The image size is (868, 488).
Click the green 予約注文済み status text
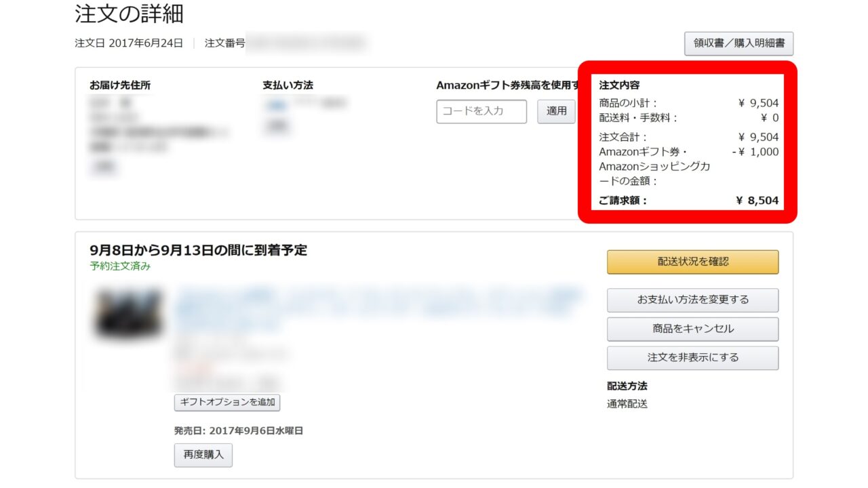pyautogui.click(x=120, y=266)
